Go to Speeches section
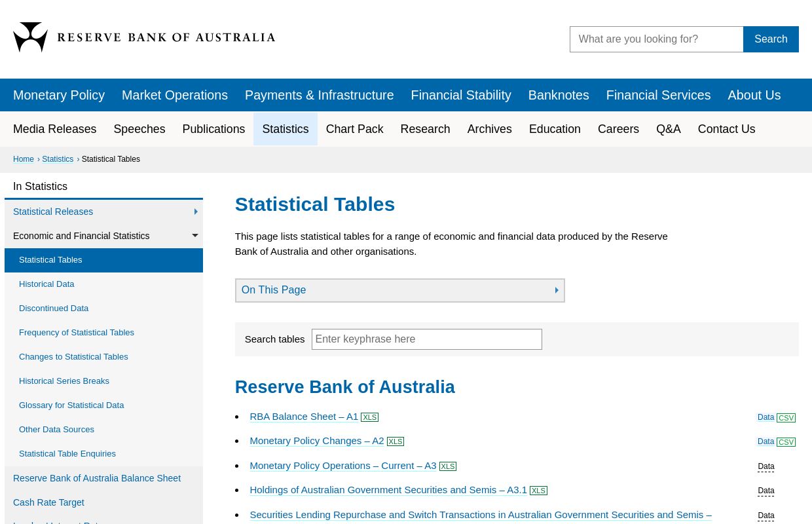Image resolution: width=812 pixels, height=524 pixels. [x=139, y=129]
